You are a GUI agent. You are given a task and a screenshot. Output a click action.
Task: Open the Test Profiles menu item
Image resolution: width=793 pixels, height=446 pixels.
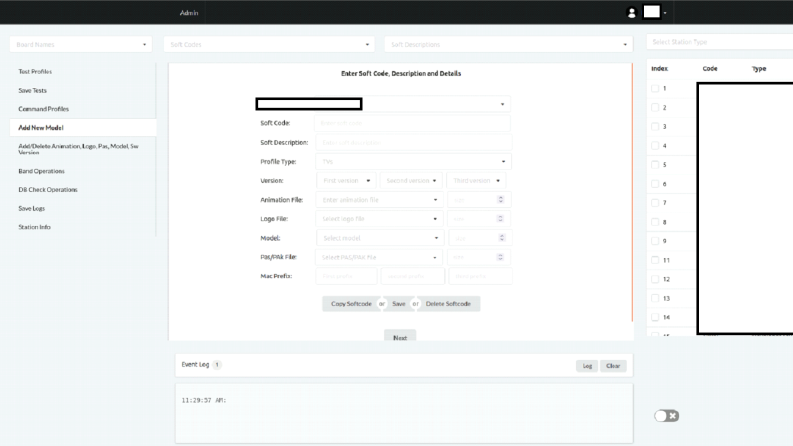coord(35,71)
